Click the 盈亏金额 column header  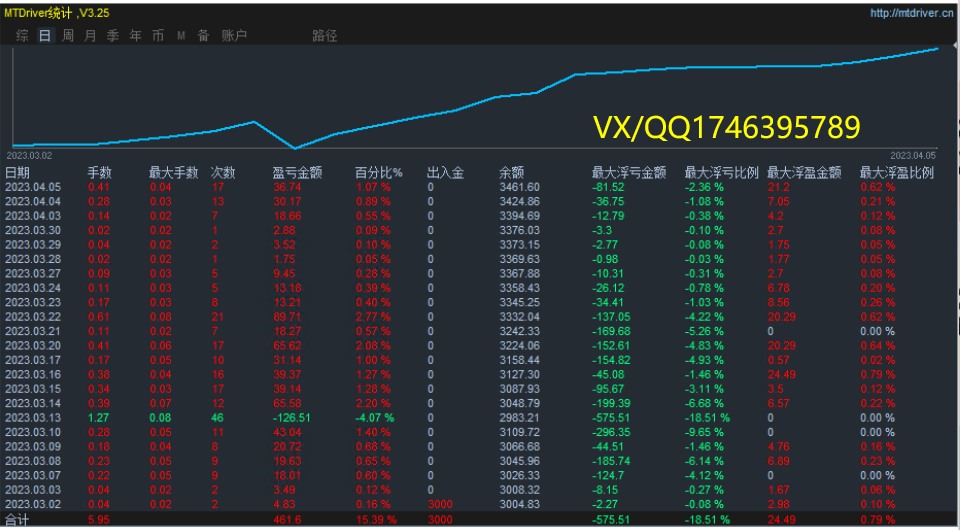click(x=298, y=173)
